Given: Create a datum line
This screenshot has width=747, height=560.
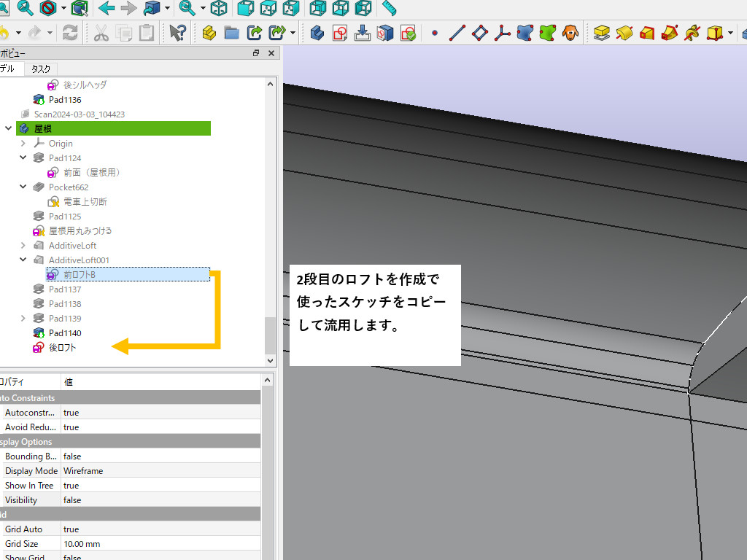Looking at the screenshot, I should pyautogui.click(x=457, y=33).
